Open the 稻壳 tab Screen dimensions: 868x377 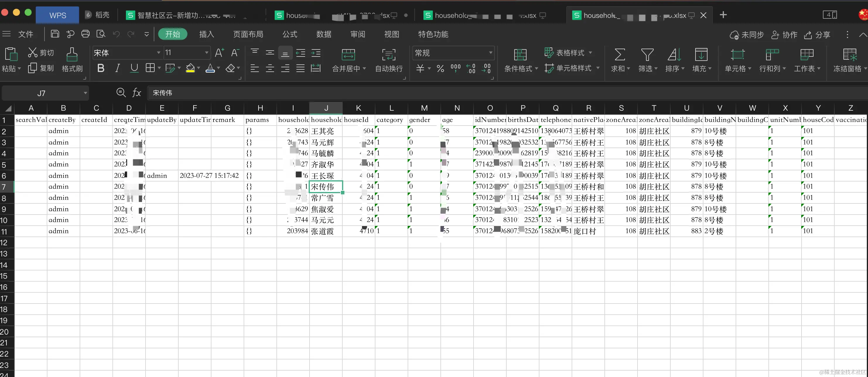(98, 15)
